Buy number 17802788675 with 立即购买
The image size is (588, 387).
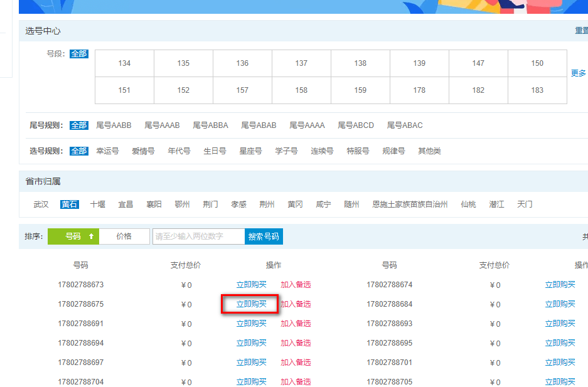tap(251, 304)
